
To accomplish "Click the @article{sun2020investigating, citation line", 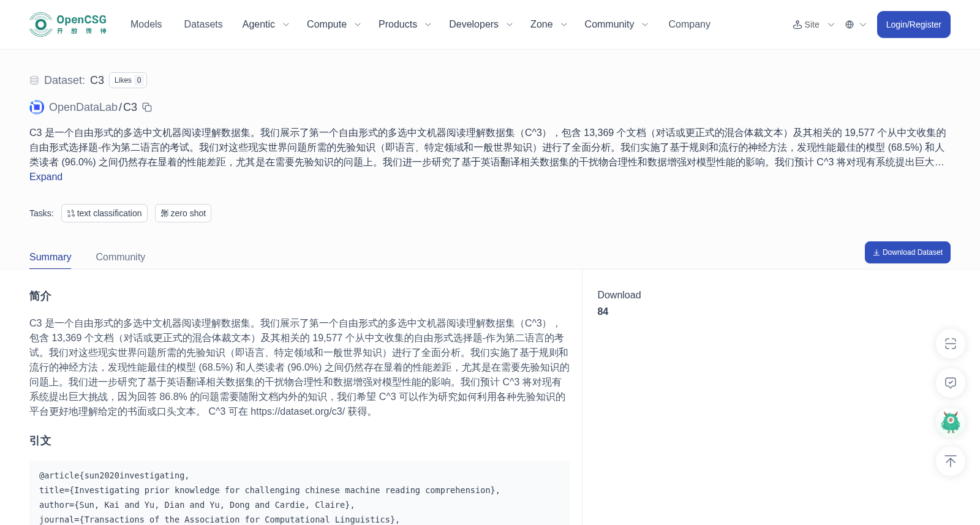I will coord(115,475).
